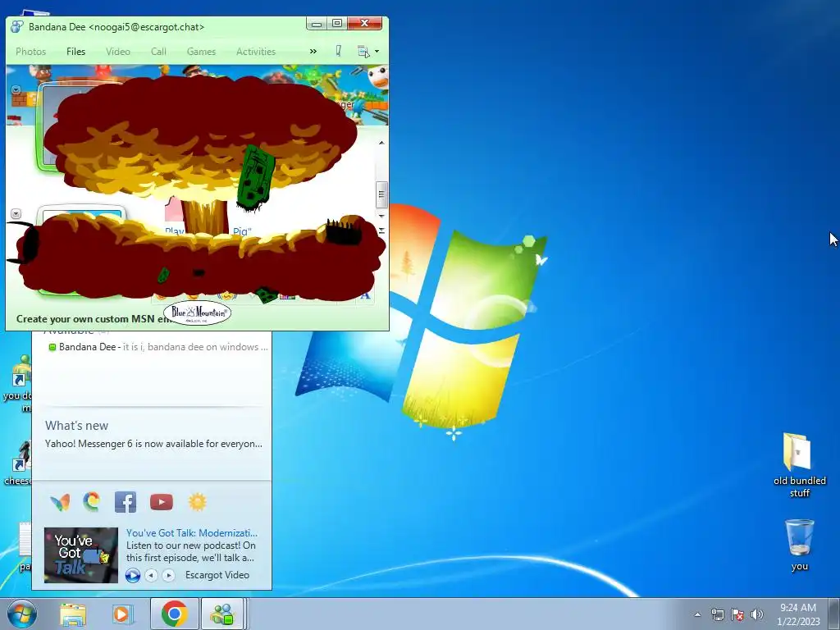Collapse the contact's display picture arrow
This screenshot has width=840, height=630.
[16, 89]
